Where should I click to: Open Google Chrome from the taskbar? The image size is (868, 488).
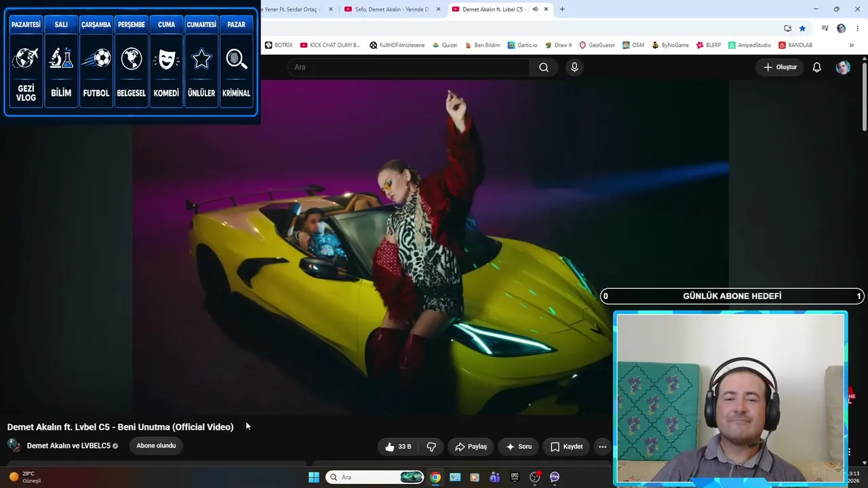point(435,477)
